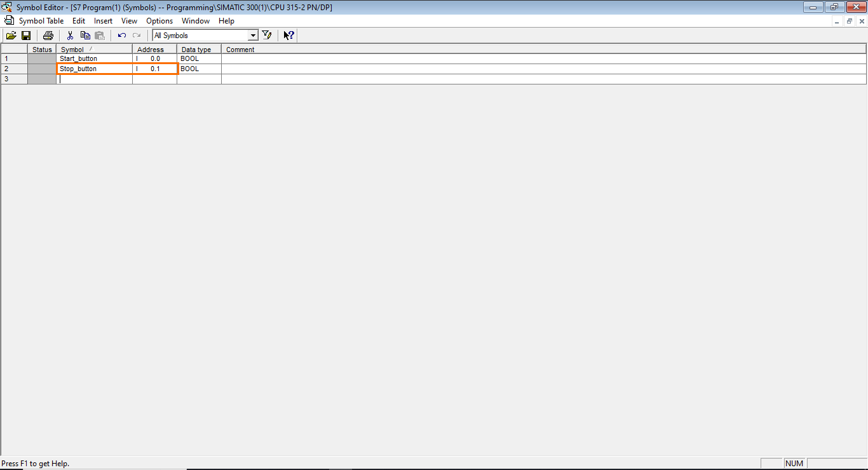Minimize the inner symbol table document window

837,21
